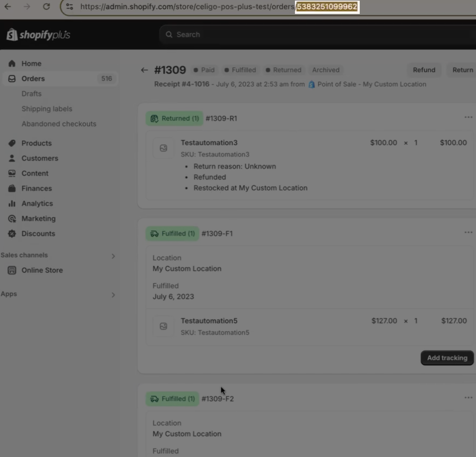Open Analytics section
476x457 pixels.
(37, 204)
